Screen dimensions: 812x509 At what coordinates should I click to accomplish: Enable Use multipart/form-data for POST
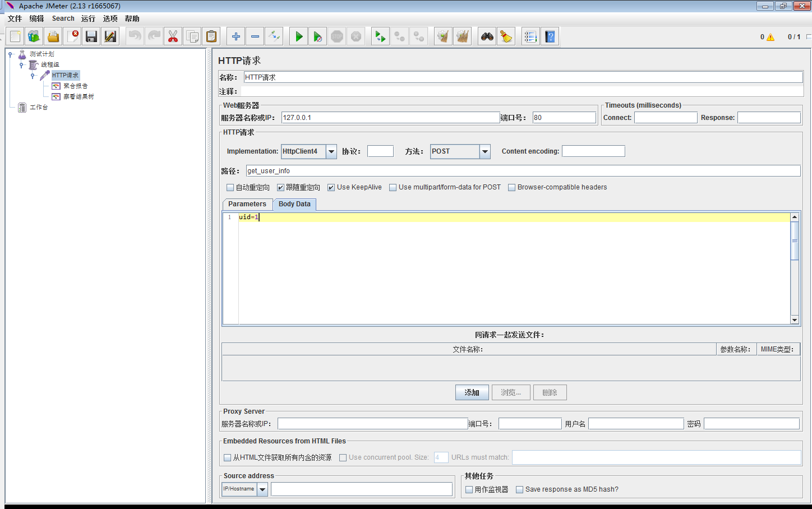393,187
